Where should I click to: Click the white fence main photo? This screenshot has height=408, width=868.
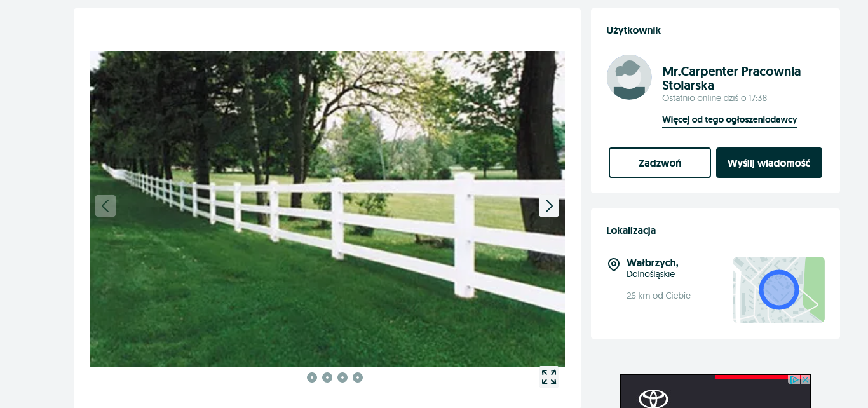point(327,208)
